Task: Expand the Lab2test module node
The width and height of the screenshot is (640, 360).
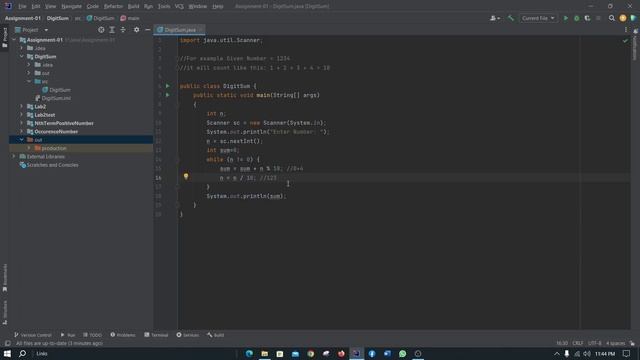Action: coord(22,115)
